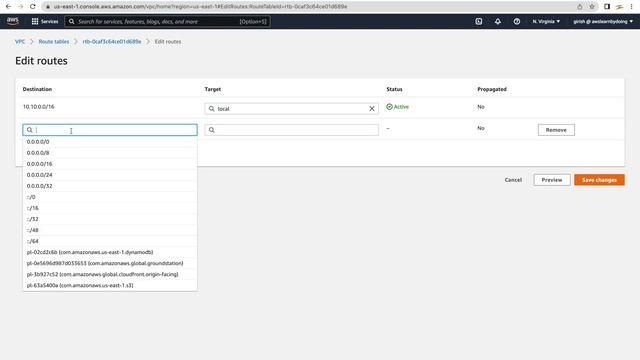Open the Chrome three-dot menu

(631, 7)
